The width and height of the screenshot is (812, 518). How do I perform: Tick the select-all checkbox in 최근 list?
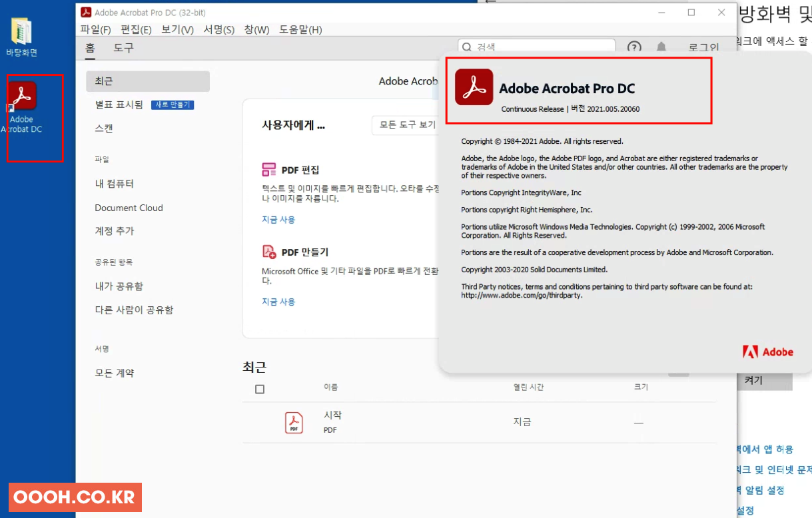[260, 389]
